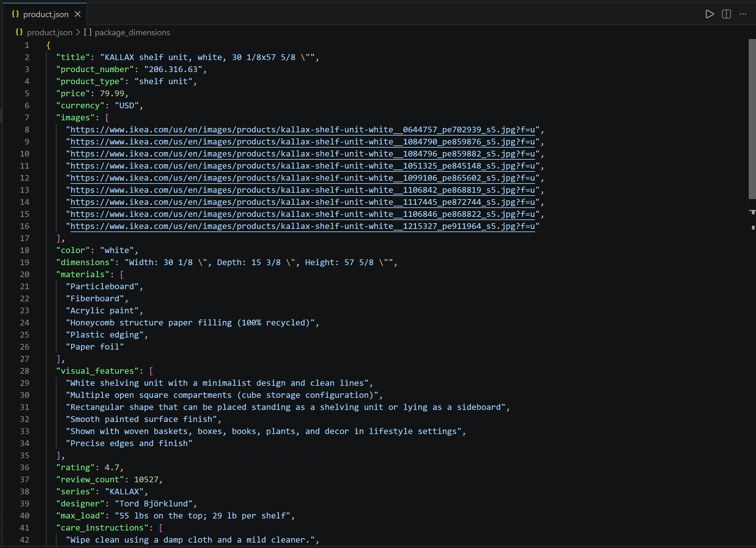The height and width of the screenshot is (548, 756).
Task: Click the "Honeycomb structure paper filling" string
Action: point(190,323)
